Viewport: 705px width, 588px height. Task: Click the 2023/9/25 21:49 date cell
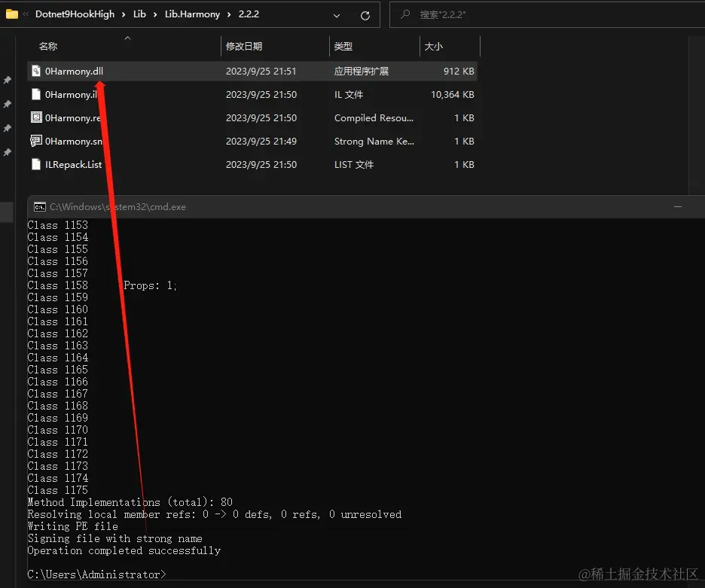[x=261, y=141]
